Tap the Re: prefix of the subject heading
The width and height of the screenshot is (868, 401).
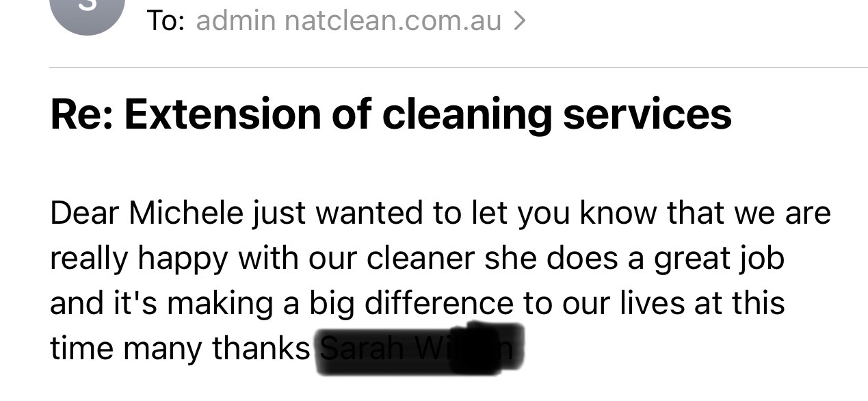(x=77, y=114)
